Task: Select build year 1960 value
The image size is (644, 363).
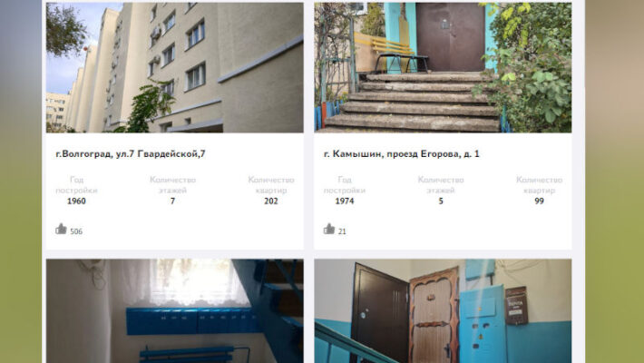Action: (76, 201)
